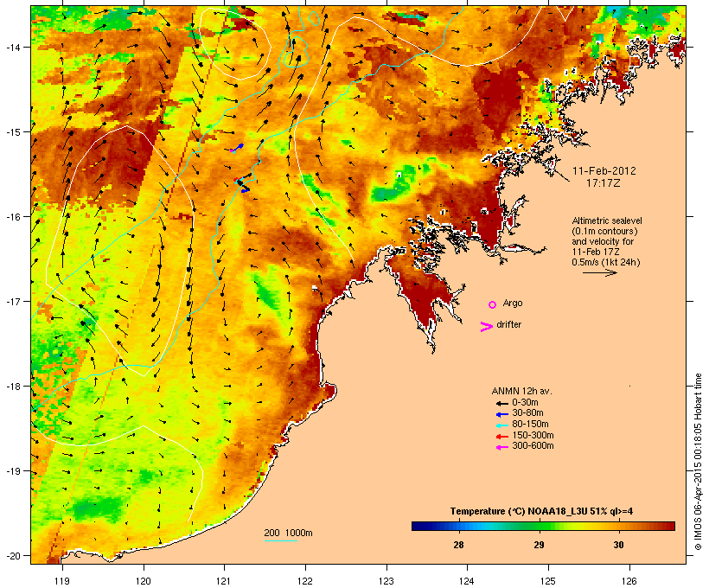709x588 pixels.
Task: Click the temperature color bar near 30
Action: (x=618, y=526)
